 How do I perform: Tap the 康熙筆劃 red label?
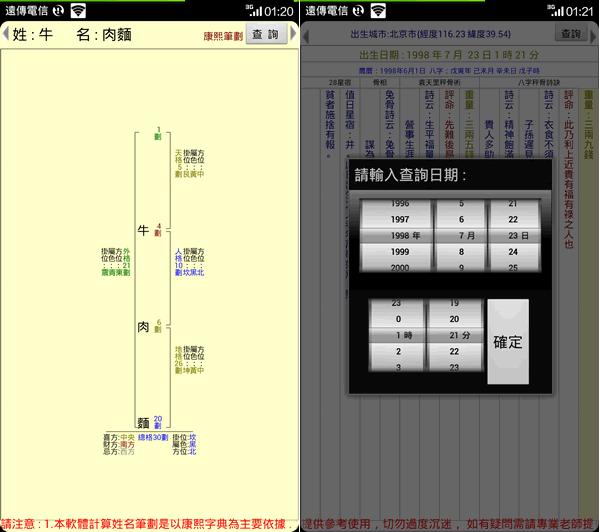pos(223,36)
